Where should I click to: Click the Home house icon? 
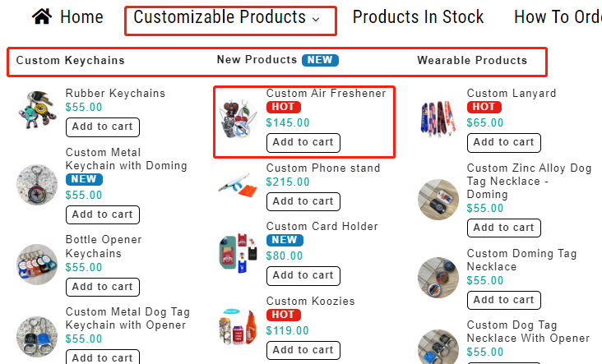tap(42, 16)
